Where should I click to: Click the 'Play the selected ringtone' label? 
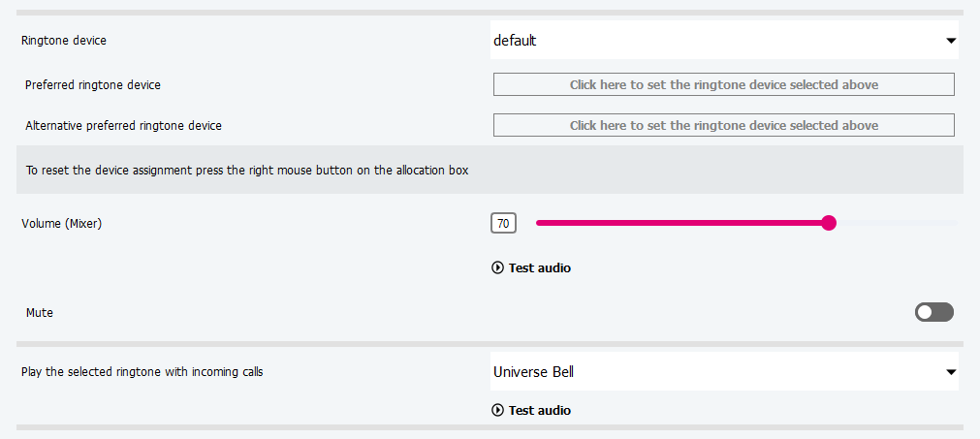142,372
